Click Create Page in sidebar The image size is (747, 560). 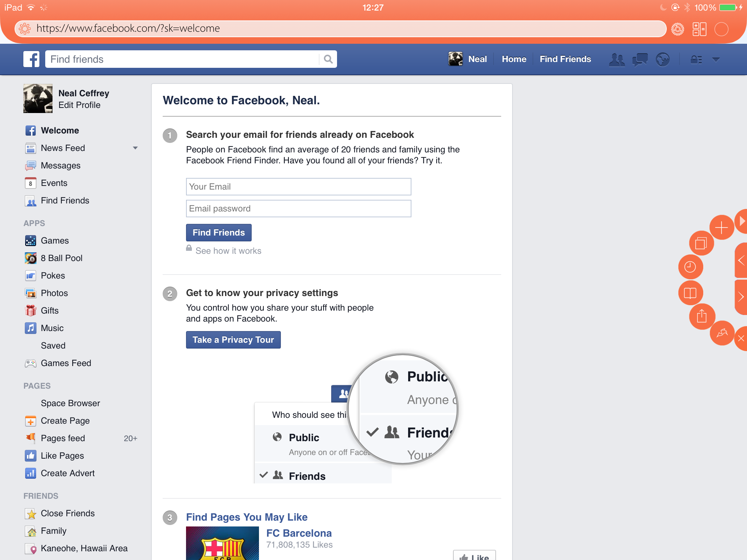[65, 421]
